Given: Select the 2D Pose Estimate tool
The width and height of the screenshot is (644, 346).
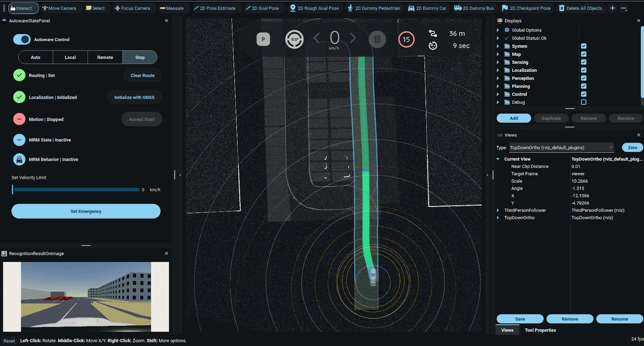Looking at the screenshot, I should coord(215,8).
